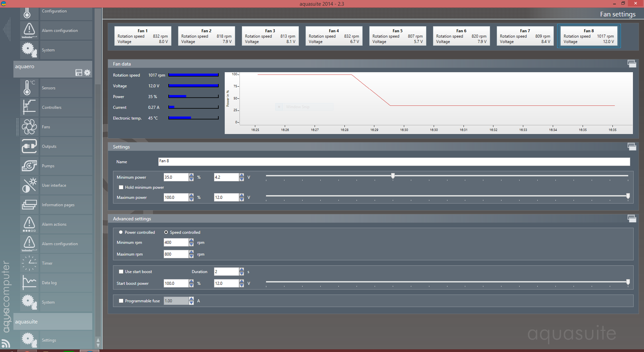Select the Power controlled radio button

point(121,232)
